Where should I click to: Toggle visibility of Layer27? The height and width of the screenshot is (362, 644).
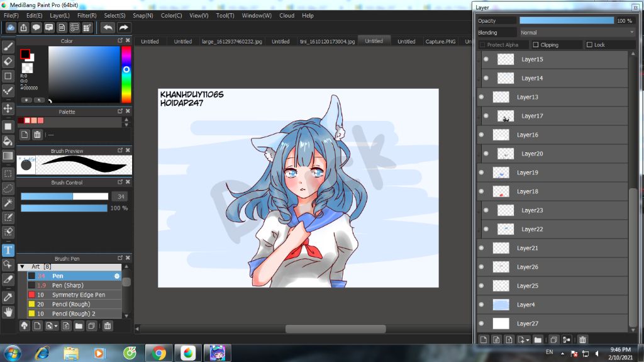click(481, 324)
